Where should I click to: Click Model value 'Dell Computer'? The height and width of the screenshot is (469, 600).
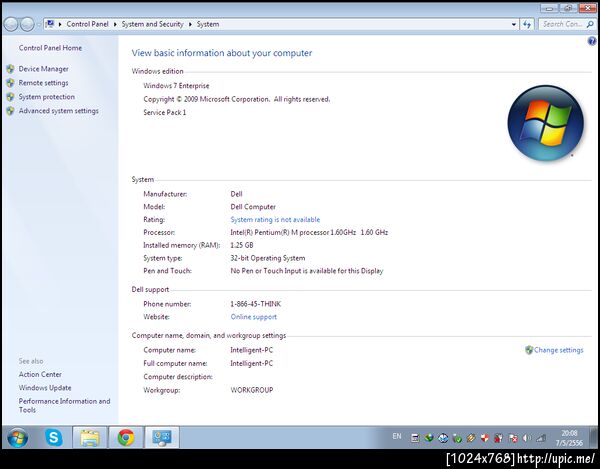tap(253, 207)
